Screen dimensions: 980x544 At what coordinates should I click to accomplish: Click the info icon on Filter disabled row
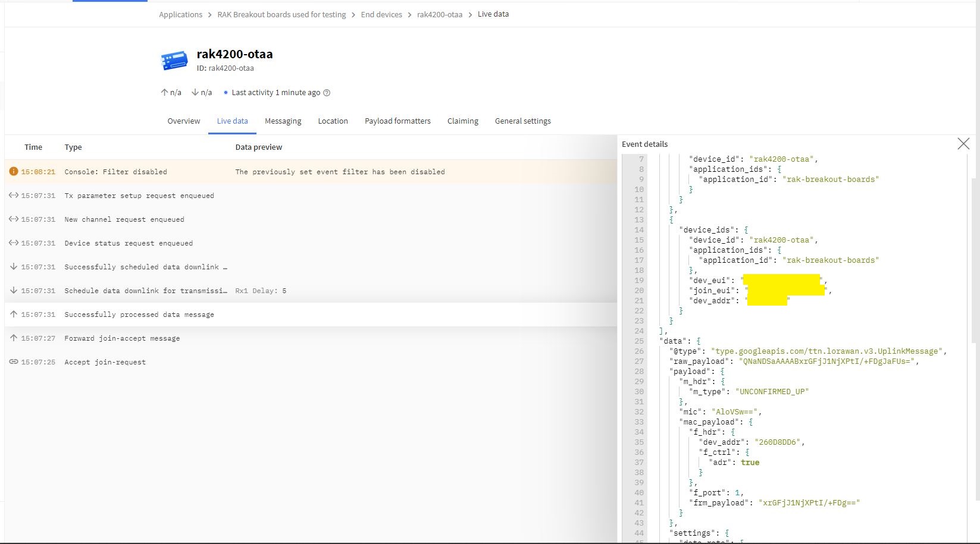[x=13, y=172]
